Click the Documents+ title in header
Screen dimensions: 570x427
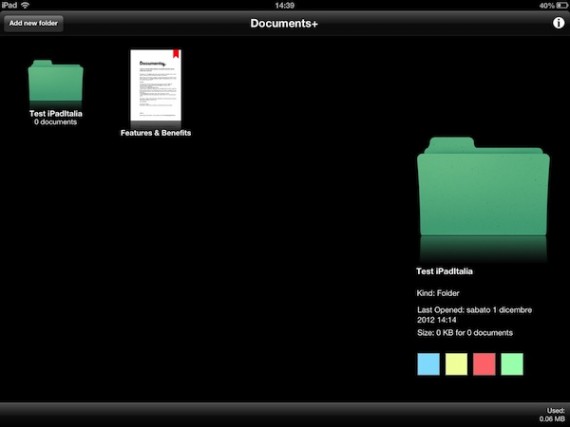284,24
